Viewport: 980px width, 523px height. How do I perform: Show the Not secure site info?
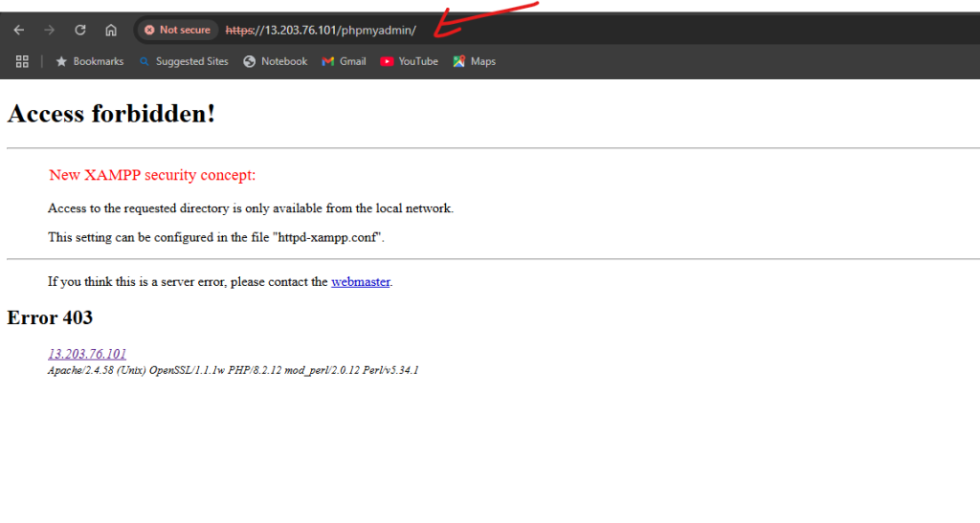177,30
